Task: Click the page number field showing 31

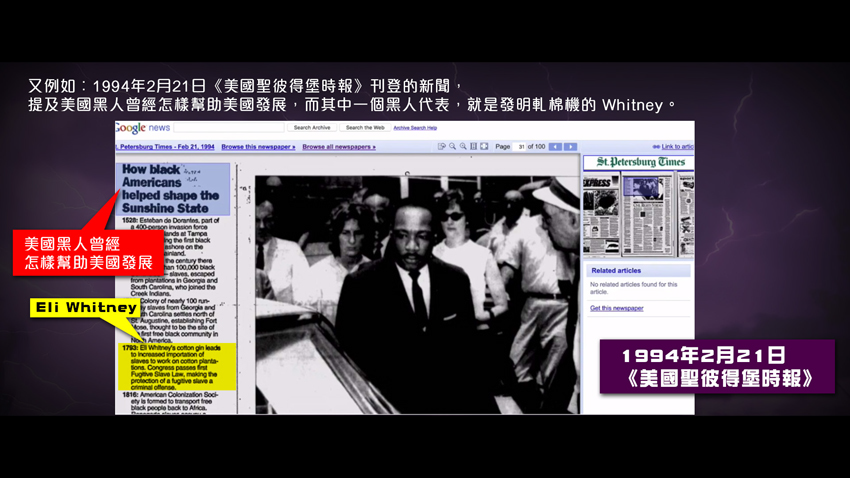Action: 520,147
